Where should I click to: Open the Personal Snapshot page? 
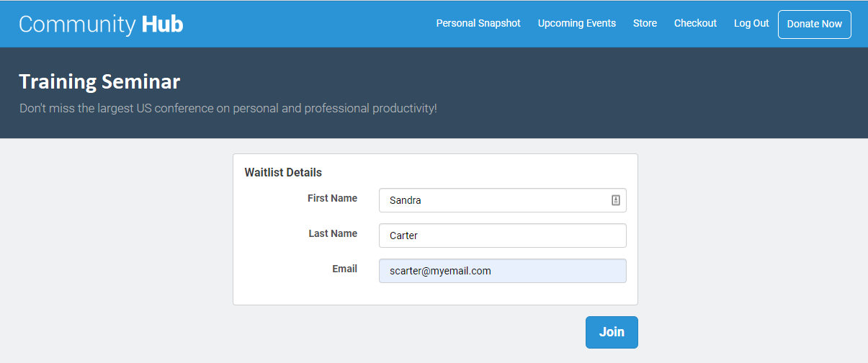[x=478, y=23]
